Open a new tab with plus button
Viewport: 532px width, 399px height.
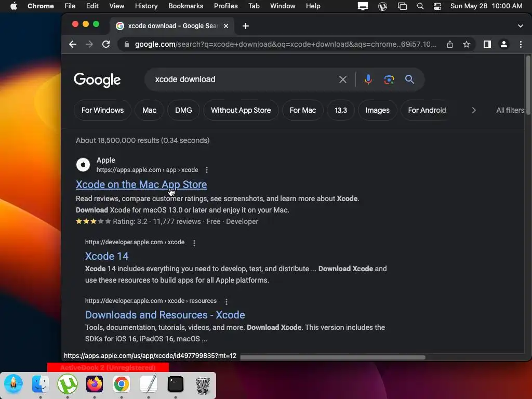tap(246, 26)
